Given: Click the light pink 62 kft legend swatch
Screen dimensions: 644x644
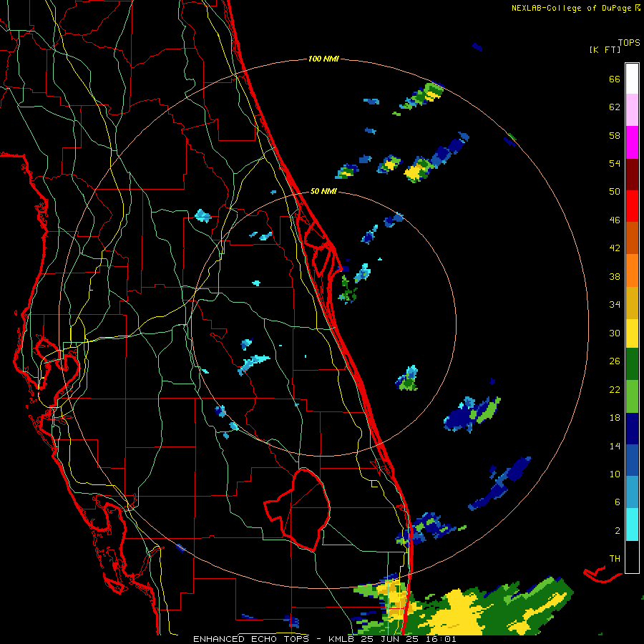Looking at the screenshot, I should click(632, 110).
